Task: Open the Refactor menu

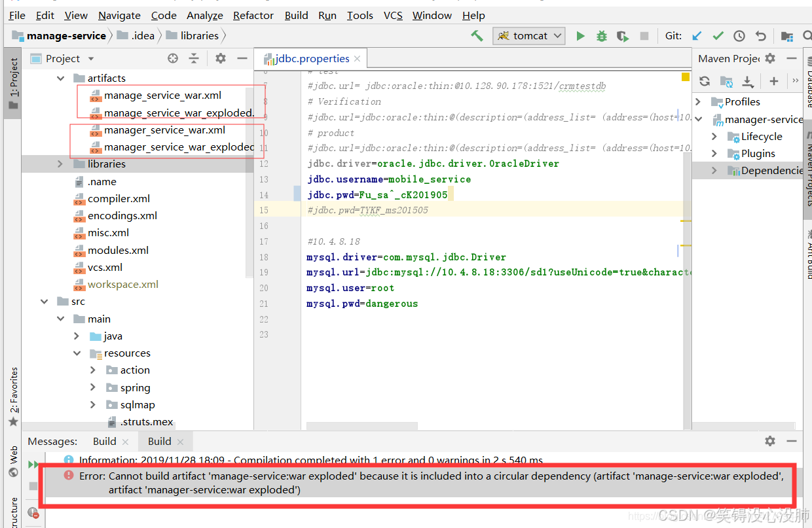Action: click(x=253, y=15)
